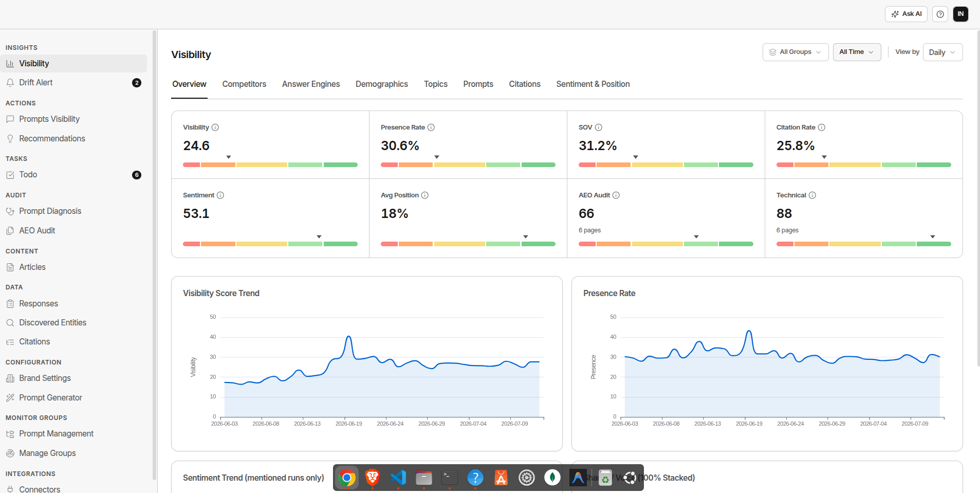The image size is (980, 493).
Task: Click the 6 pages text under AEO Audit
Action: 589,230
